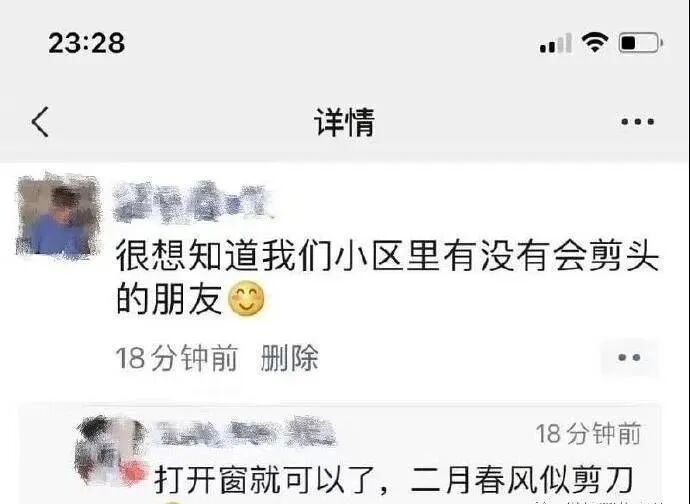Tap the 二月春风似剪刀 phrase in comment
Viewport: 690px width, 504px height.
521,480
